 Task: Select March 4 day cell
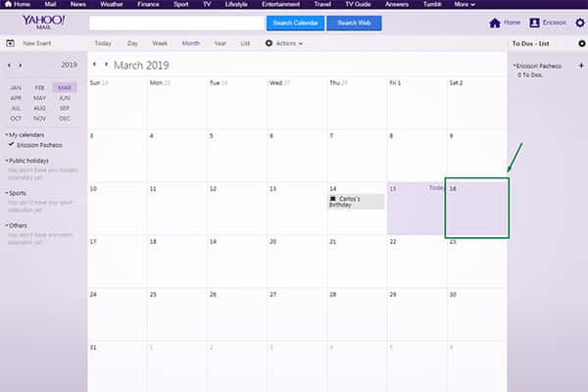tap(176, 156)
